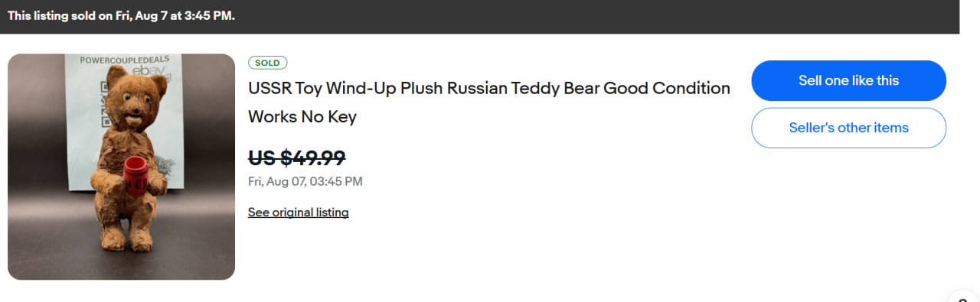Click the words "Works No Key" in the title
The height and width of the screenshot is (302, 980).
(302, 117)
